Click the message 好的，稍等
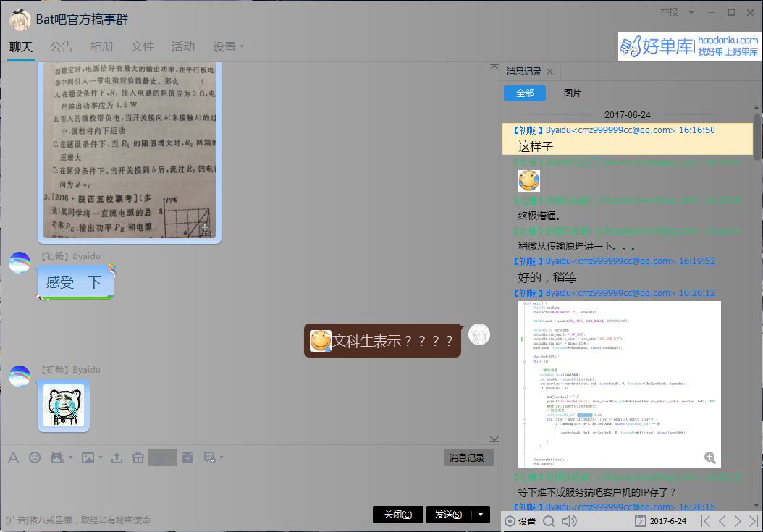 [547, 277]
